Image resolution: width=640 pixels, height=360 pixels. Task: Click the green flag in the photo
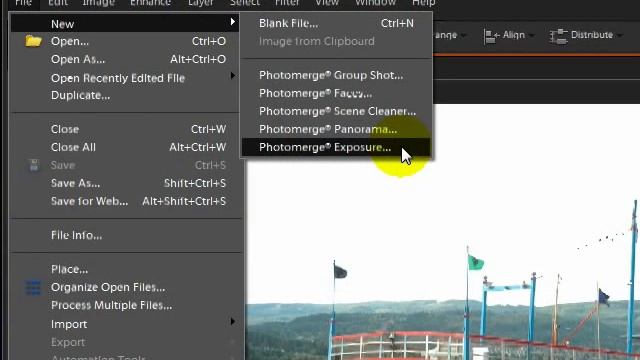point(476,262)
